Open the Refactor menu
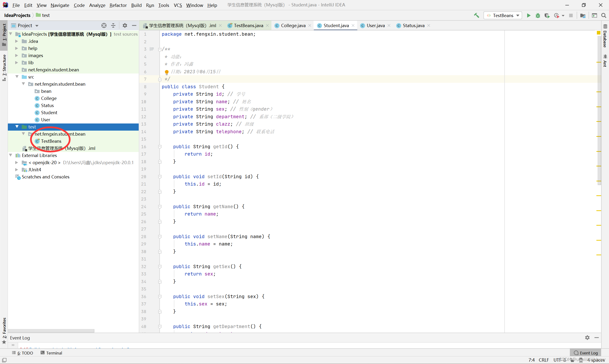The width and height of the screenshot is (609, 364). (x=118, y=5)
